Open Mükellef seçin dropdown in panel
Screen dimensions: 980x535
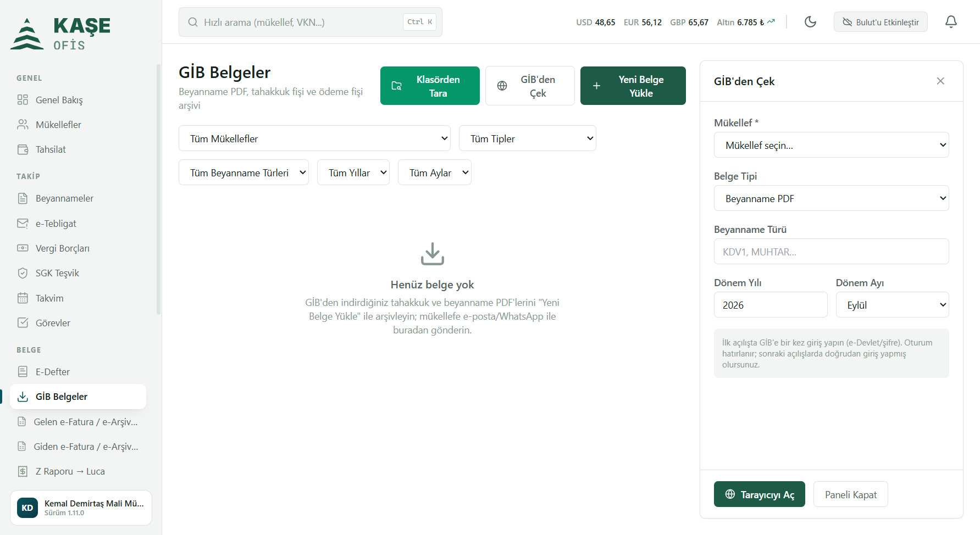click(831, 145)
